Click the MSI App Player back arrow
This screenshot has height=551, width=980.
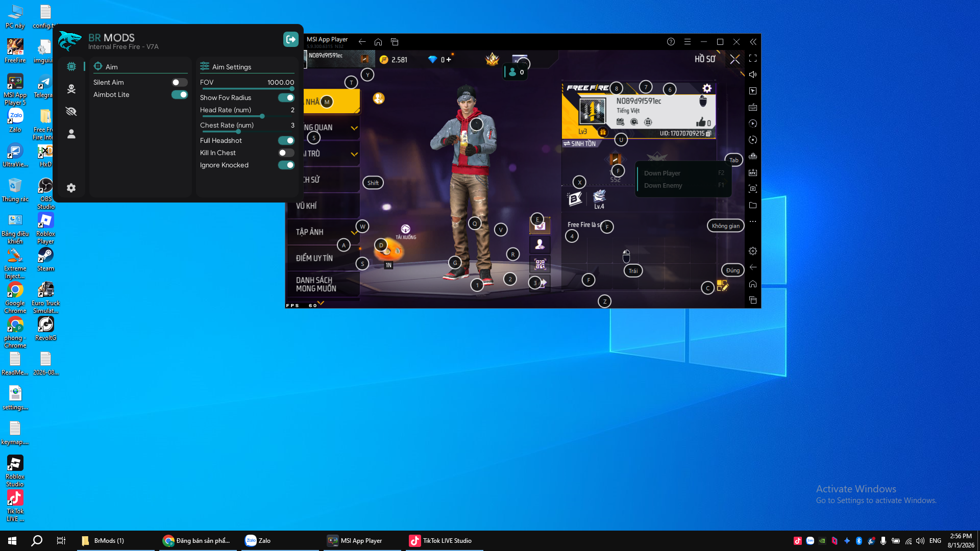(x=362, y=42)
